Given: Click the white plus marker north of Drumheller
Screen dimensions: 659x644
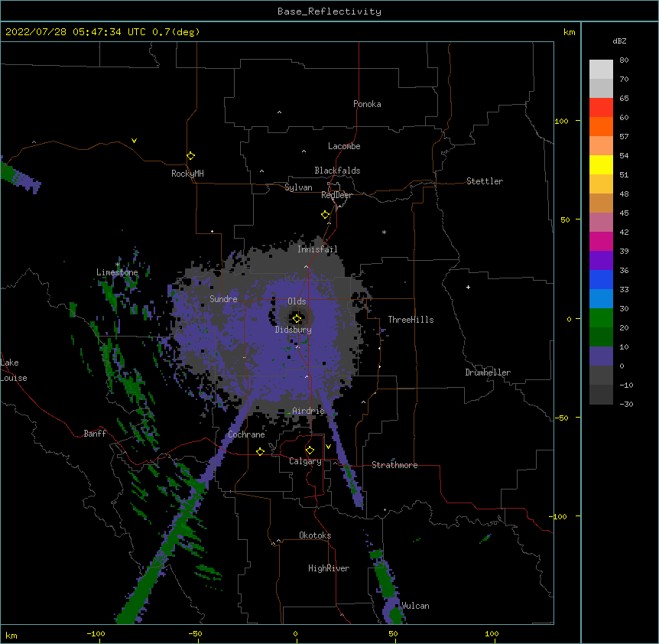Looking at the screenshot, I should click(x=468, y=287).
